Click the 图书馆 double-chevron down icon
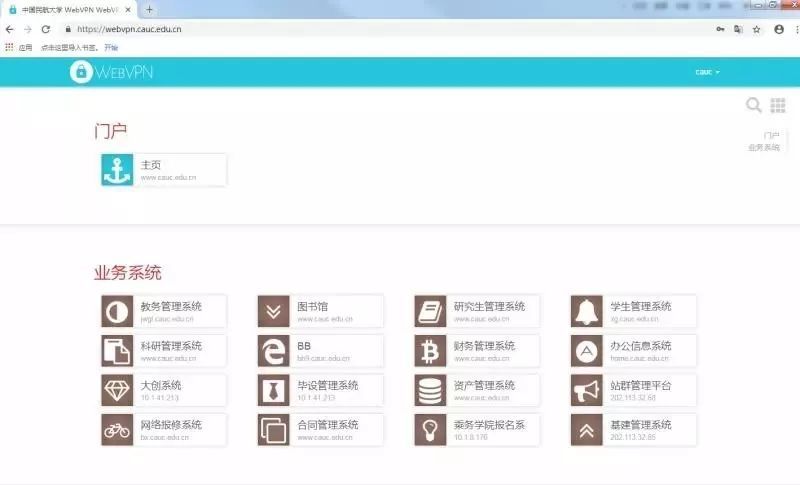 pyautogui.click(x=274, y=311)
